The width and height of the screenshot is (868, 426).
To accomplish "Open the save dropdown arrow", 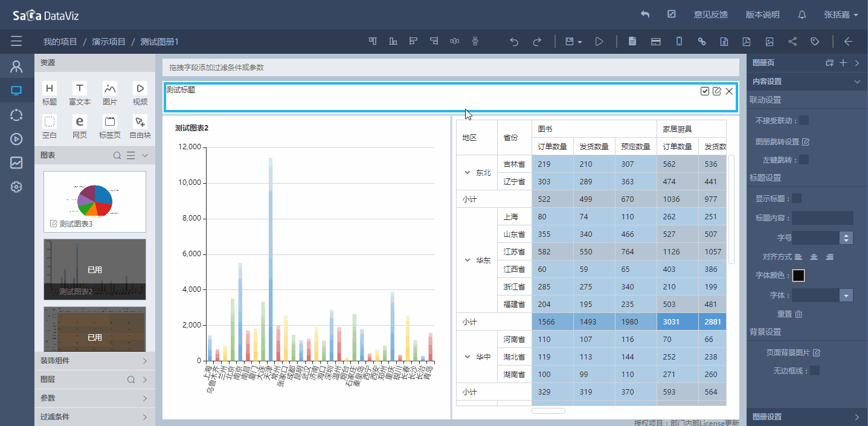I will point(580,42).
